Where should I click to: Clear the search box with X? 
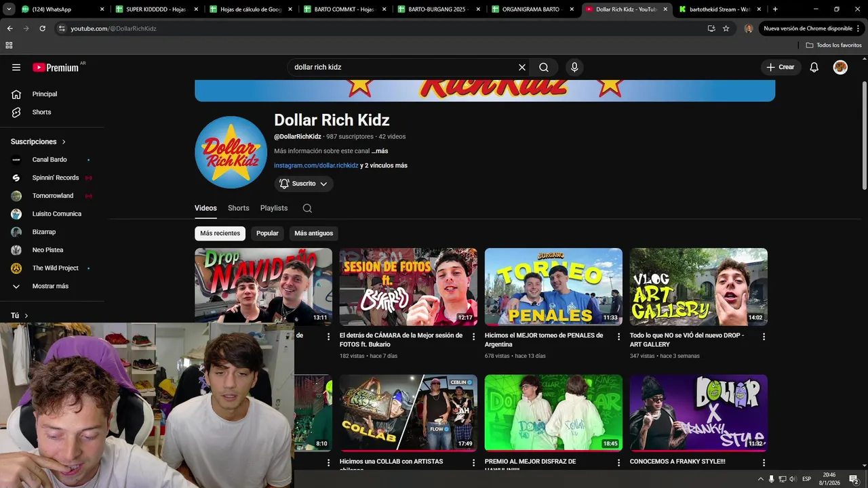pos(522,67)
